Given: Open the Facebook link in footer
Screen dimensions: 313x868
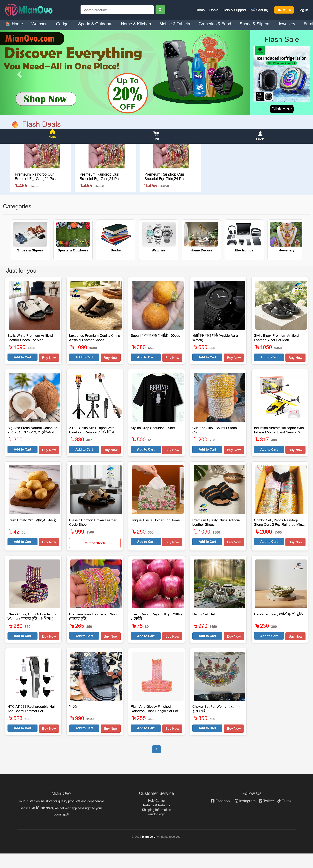Looking at the screenshot, I should pos(221,801).
